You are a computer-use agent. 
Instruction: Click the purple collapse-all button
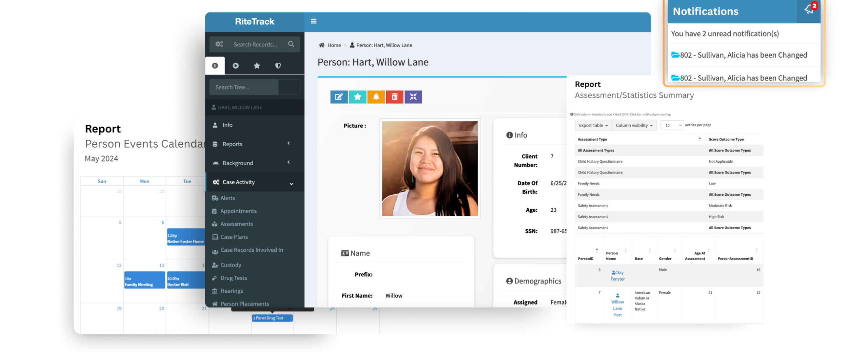pos(413,97)
